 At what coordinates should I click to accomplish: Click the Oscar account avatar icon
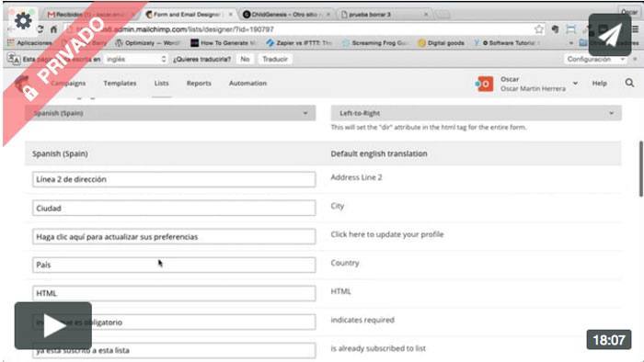(x=484, y=84)
